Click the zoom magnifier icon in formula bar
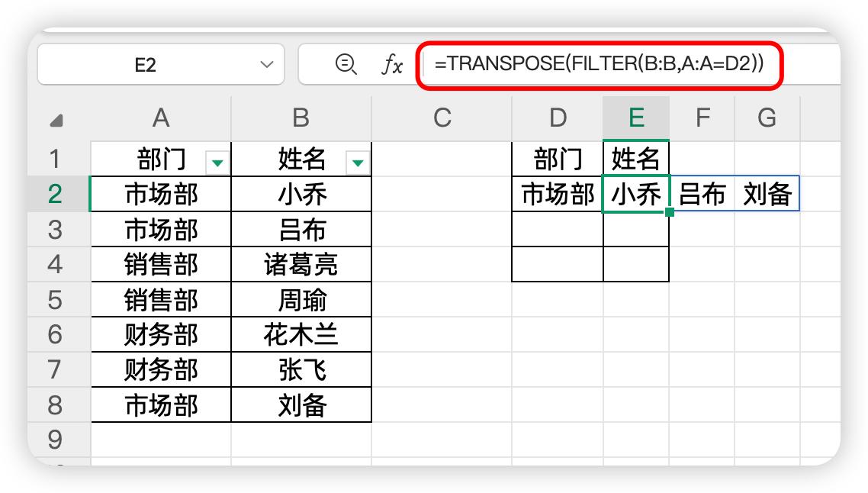Screen dimensions: 868x493 [x=346, y=64]
